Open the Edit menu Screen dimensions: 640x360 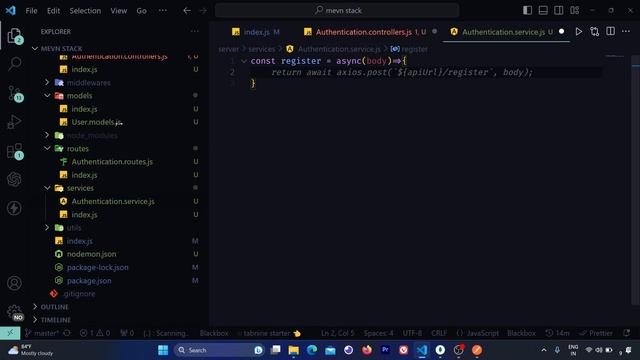coord(53,11)
